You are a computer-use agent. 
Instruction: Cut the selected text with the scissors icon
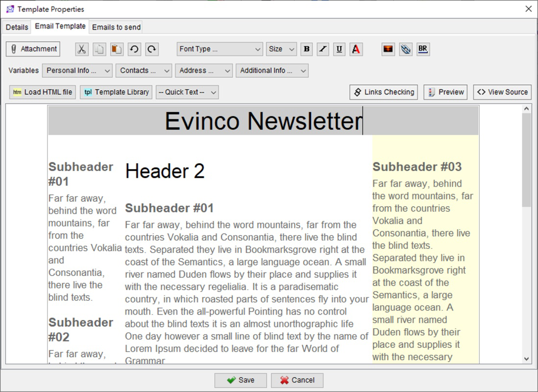[82, 49]
